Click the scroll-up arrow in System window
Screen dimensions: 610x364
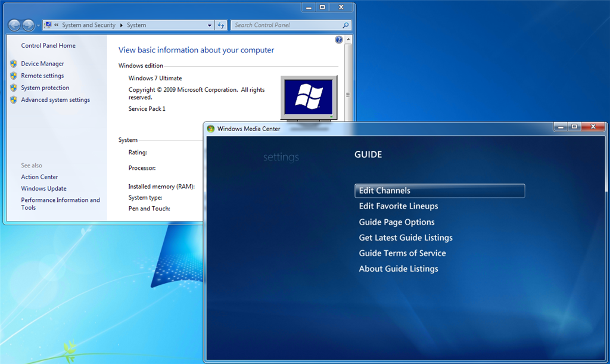click(348, 40)
